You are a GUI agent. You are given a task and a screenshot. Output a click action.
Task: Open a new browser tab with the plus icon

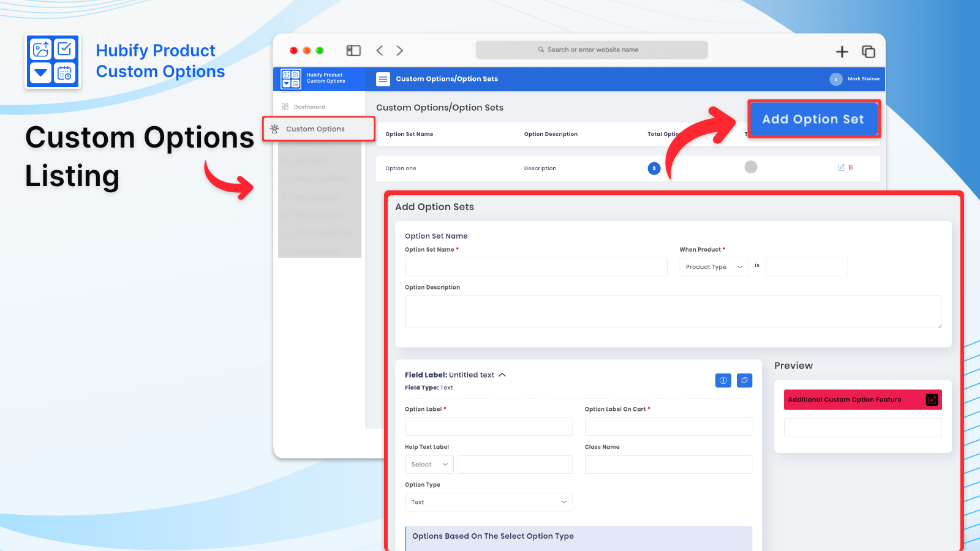(842, 51)
